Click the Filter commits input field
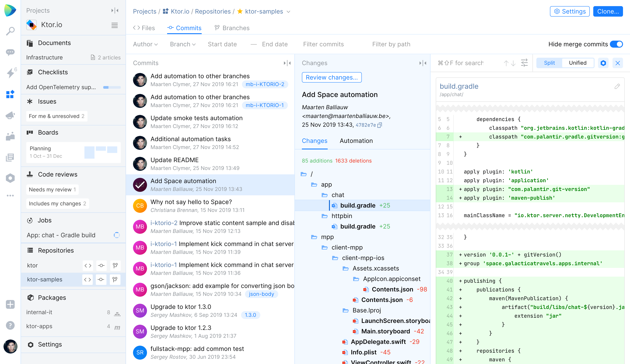The width and height of the screenshot is (630, 364). click(323, 44)
